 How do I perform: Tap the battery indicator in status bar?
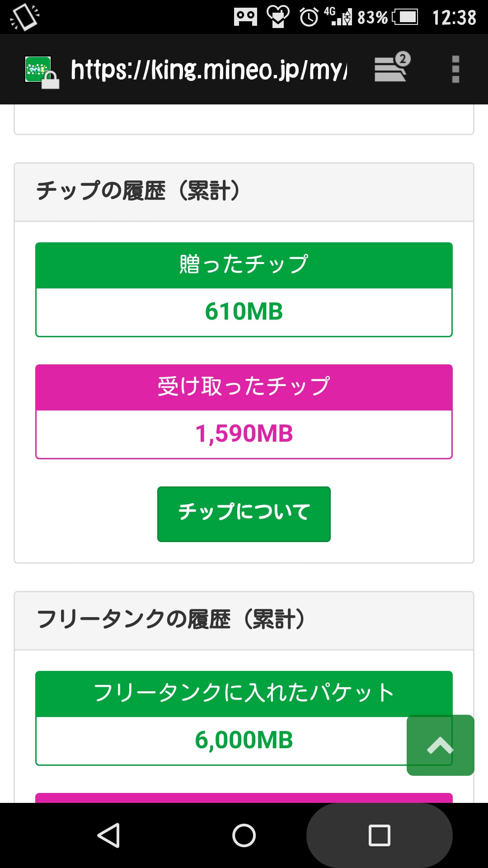pyautogui.click(x=405, y=18)
